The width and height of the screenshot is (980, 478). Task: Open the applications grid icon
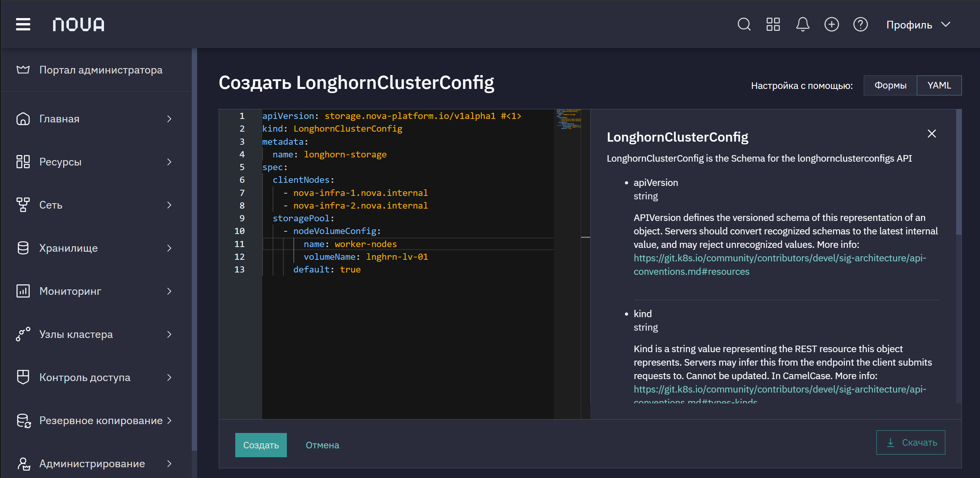(x=773, y=25)
